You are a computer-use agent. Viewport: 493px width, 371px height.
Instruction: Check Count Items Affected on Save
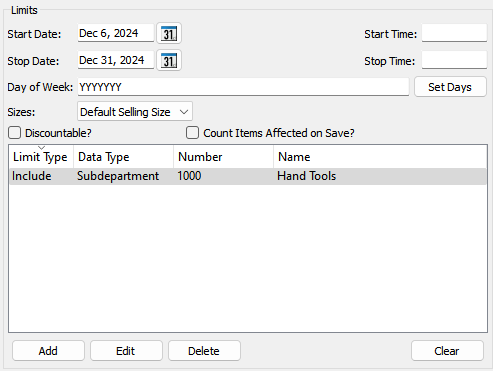click(192, 133)
